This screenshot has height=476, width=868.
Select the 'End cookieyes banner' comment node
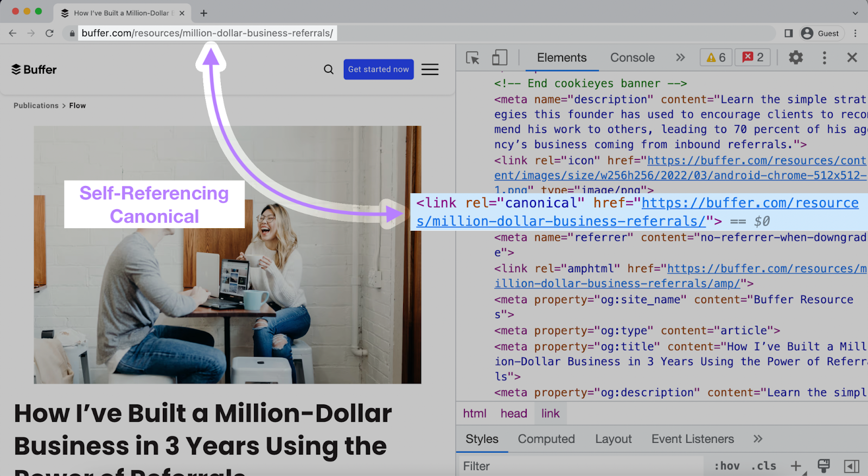(591, 83)
